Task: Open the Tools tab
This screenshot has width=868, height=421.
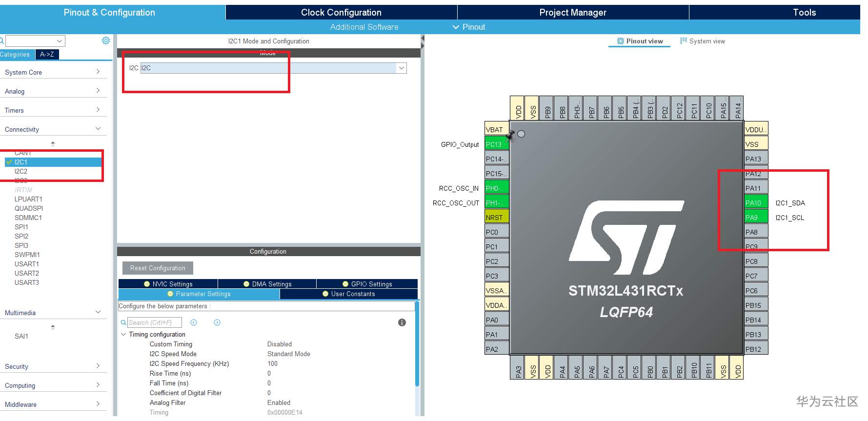Action: click(x=804, y=13)
